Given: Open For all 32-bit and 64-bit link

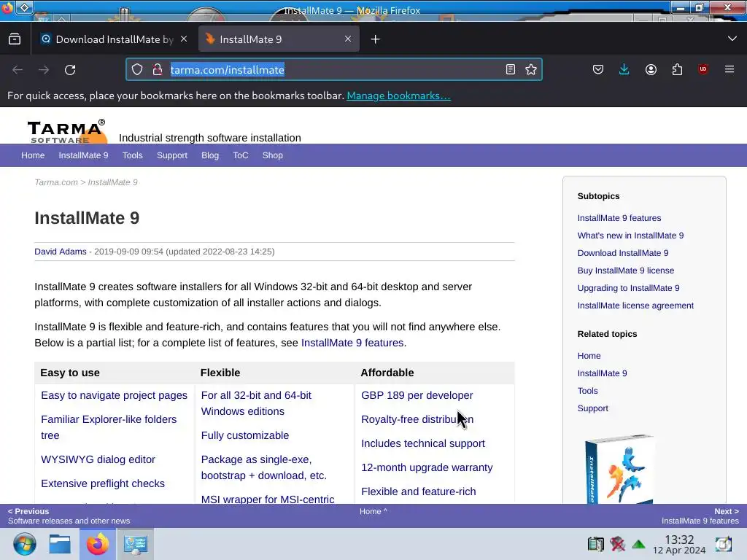Looking at the screenshot, I should pyautogui.click(x=256, y=403).
